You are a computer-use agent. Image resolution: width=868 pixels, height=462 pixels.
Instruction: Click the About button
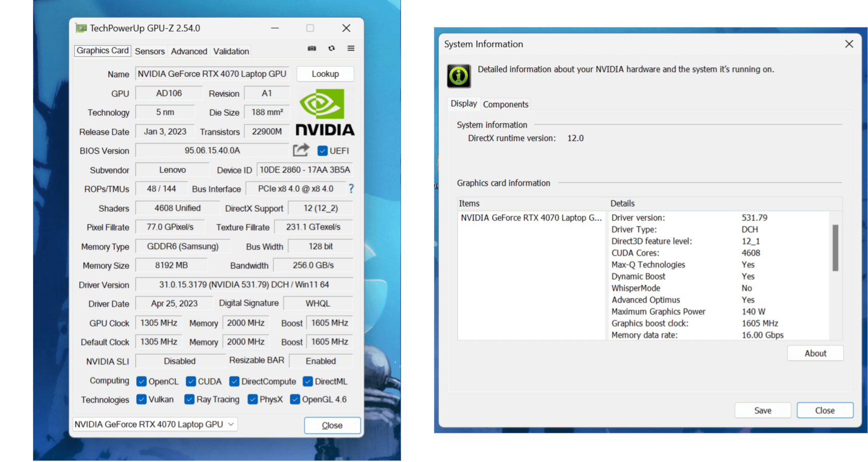click(815, 353)
